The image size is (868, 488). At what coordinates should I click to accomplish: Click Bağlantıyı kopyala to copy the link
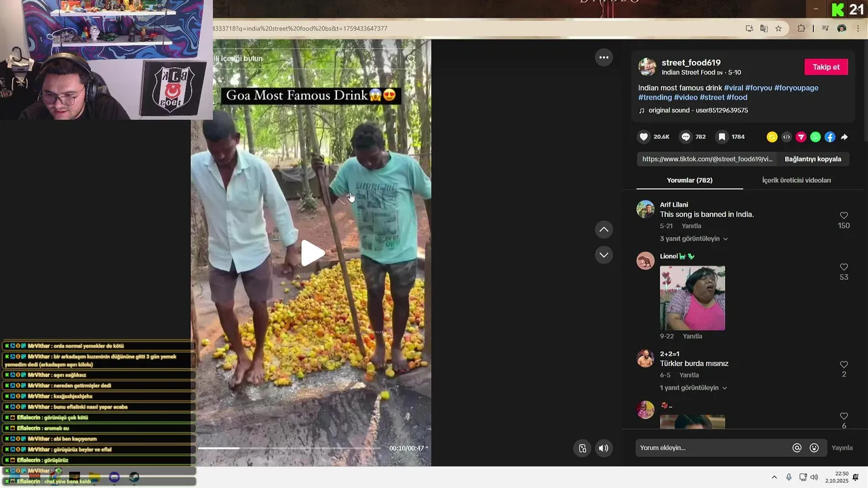click(812, 159)
